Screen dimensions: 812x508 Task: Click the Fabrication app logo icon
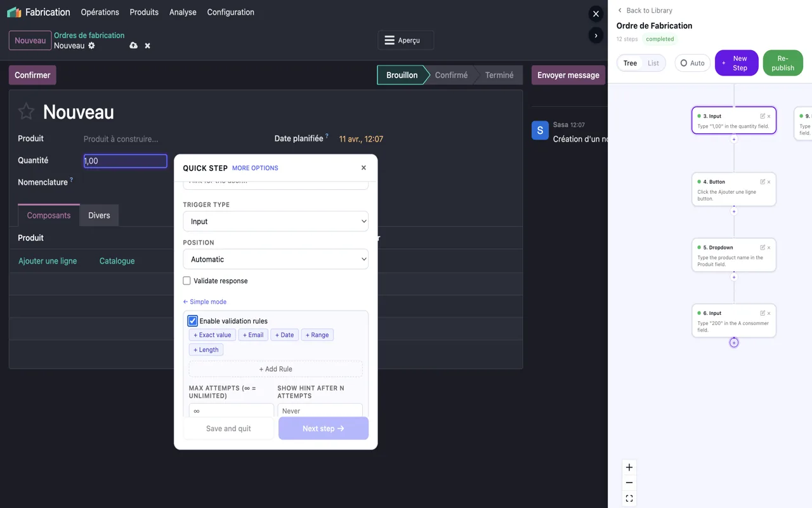tap(14, 12)
